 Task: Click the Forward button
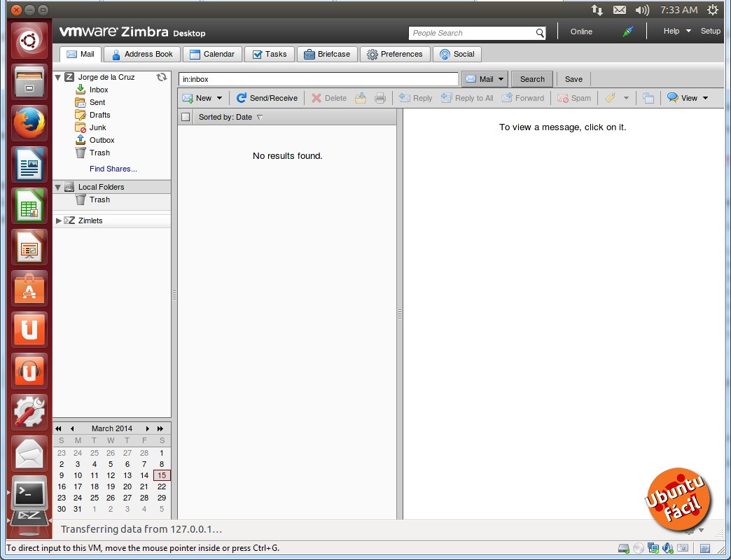pyautogui.click(x=522, y=98)
